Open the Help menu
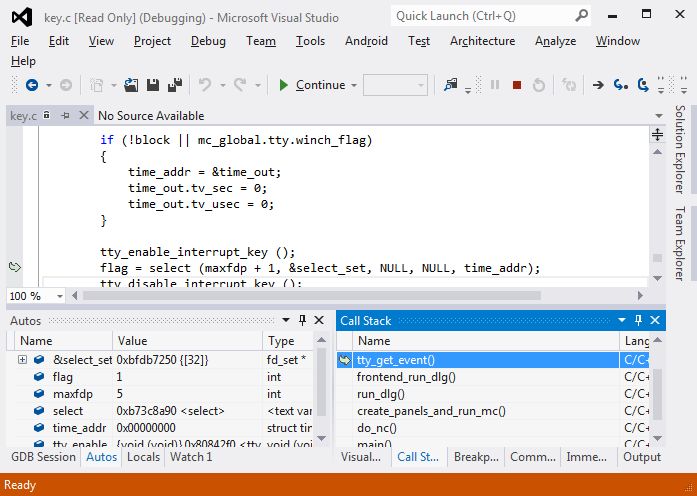697x496 pixels. 23,61
